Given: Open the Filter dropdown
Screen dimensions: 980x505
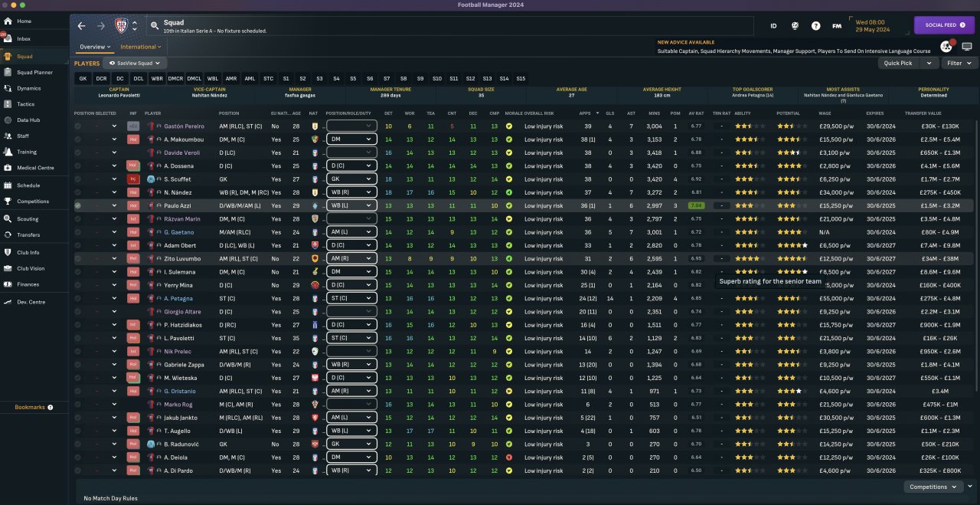Looking at the screenshot, I should [958, 64].
